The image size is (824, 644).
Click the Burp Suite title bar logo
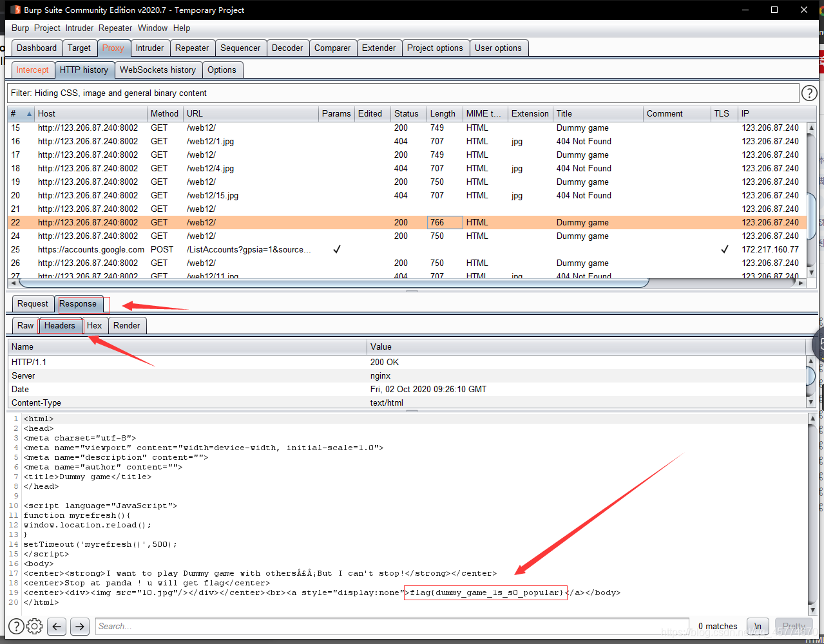click(x=15, y=10)
